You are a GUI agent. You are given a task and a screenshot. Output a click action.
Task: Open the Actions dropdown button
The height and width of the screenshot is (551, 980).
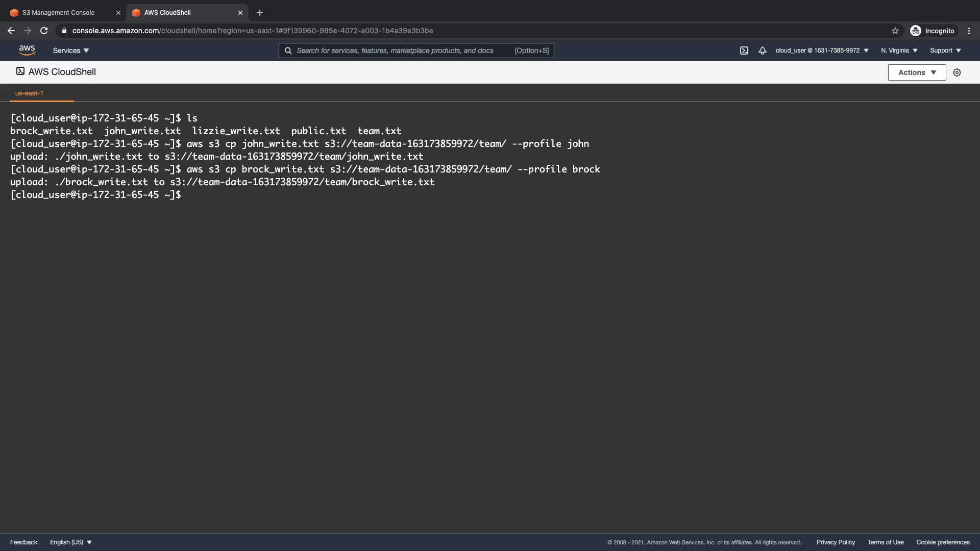917,72
